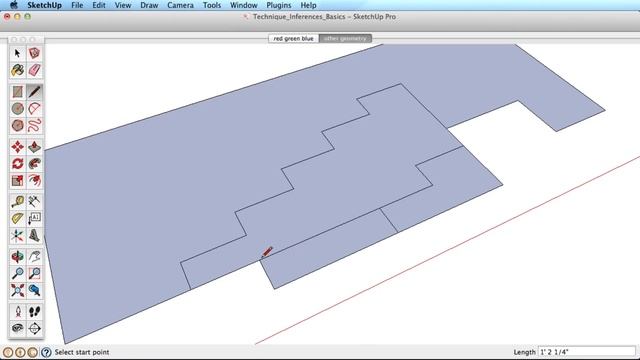This screenshot has width=640, height=360.
Task: Choose the Make Component tool
Action: (x=34, y=53)
